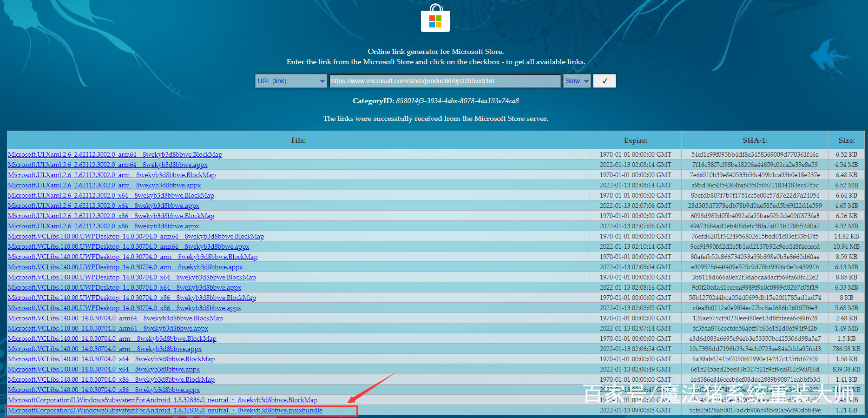Image resolution: width=868 pixels, height=418 pixels.
Task: Open Microsoft.UI.Xaml.2.6 arm BlockMap link
Action: click(112, 175)
